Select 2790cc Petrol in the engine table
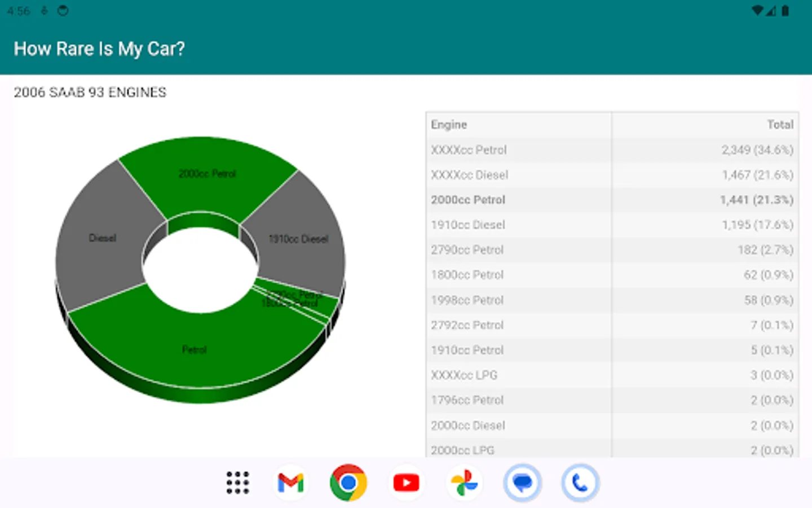Screen dimensions: 812x508 pyautogui.click(x=467, y=249)
